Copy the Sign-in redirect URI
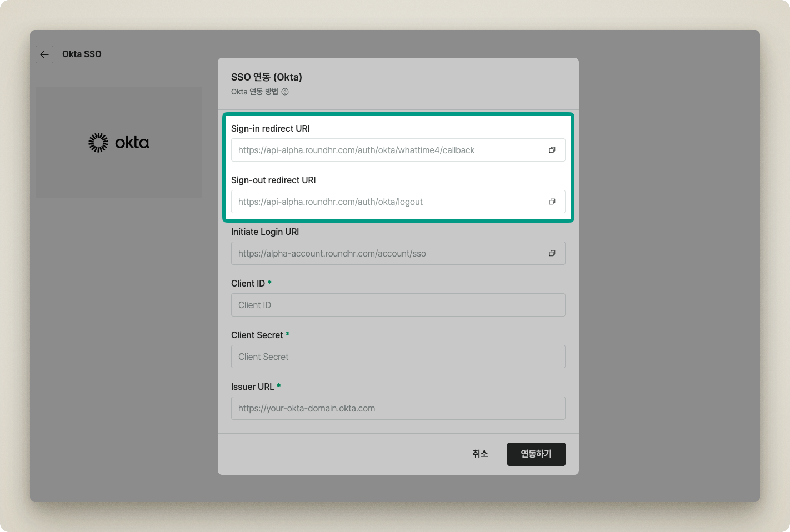Screen dimensions: 790x532 (x=552, y=150)
